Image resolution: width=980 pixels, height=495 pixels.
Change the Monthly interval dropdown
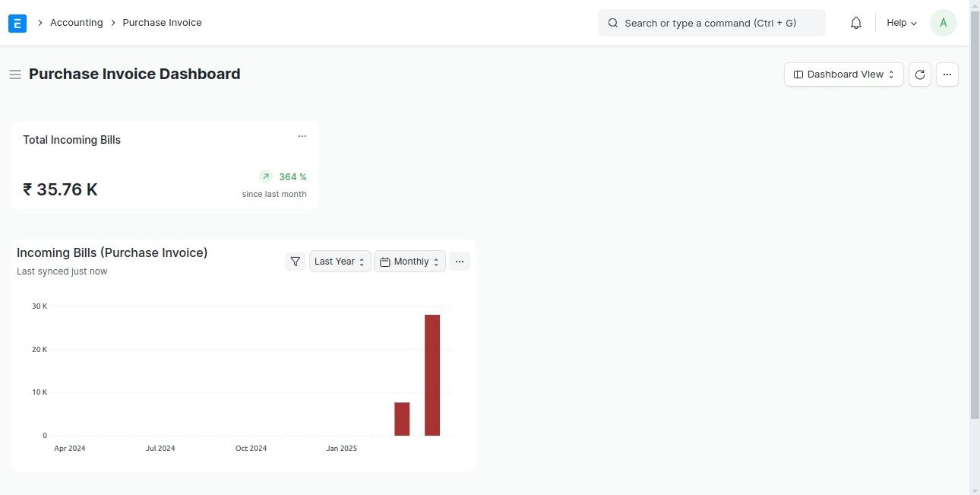tap(409, 262)
